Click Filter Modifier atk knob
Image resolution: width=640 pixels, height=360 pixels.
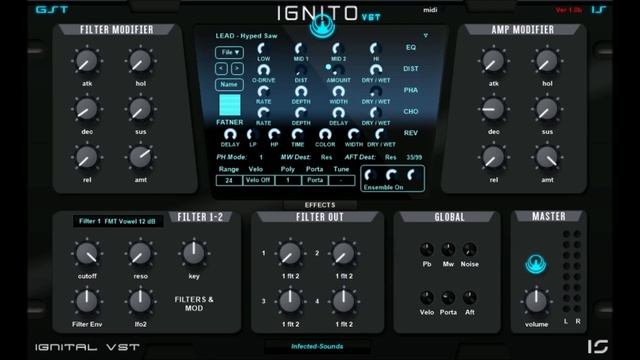click(x=87, y=61)
